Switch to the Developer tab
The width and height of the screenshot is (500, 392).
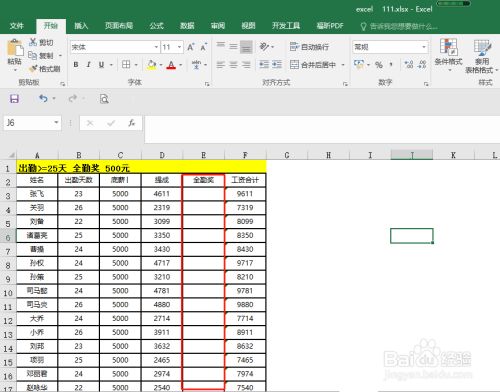[286, 26]
